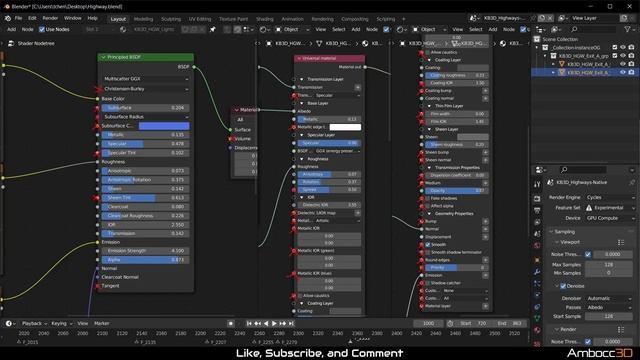
Task: Switch to the Compositing workspace tab
Action: [x=355, y=19]
